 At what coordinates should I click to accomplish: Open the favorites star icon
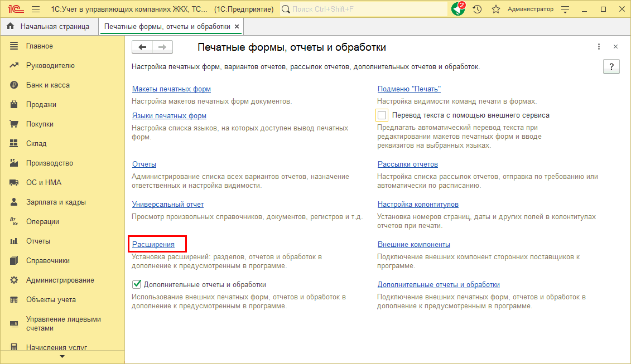point(496,9)
